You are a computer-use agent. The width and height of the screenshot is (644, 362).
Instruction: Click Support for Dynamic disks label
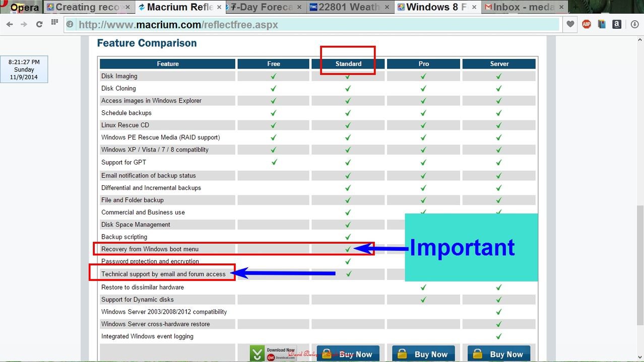(138, 300)
